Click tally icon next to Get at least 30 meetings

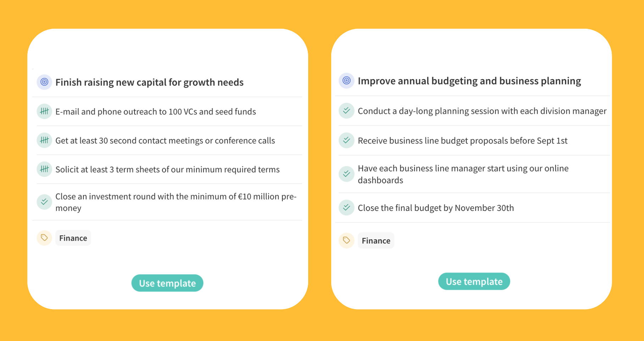pyautogui.click(x=44, y=140)
